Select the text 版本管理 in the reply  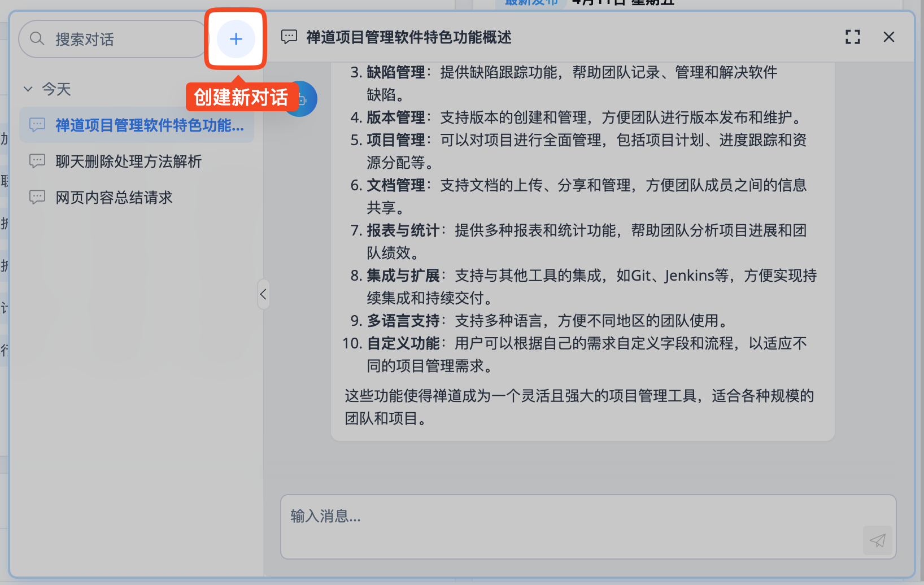click(x=396, y=117)
